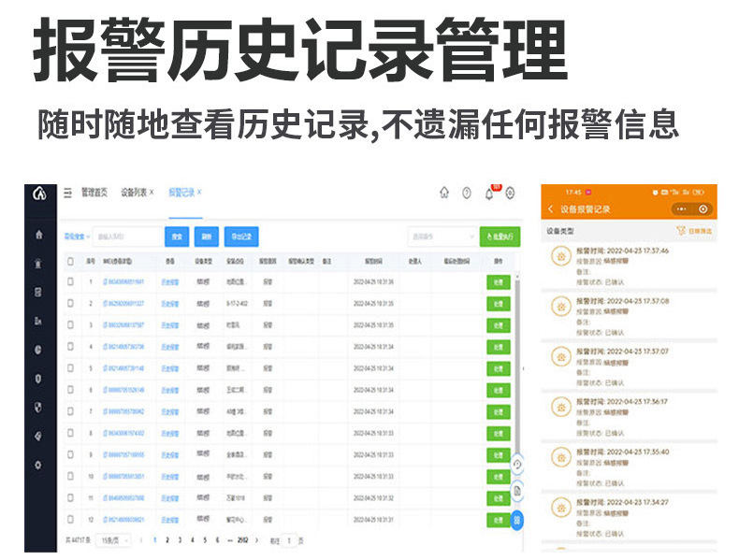Close the 报警记录 tab

[199, 193]
